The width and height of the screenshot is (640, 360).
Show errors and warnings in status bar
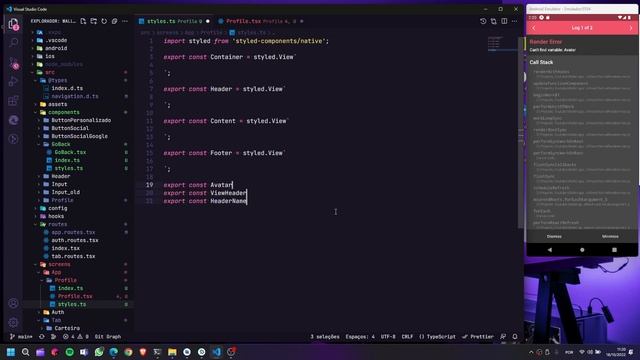(x=76, y=337)
